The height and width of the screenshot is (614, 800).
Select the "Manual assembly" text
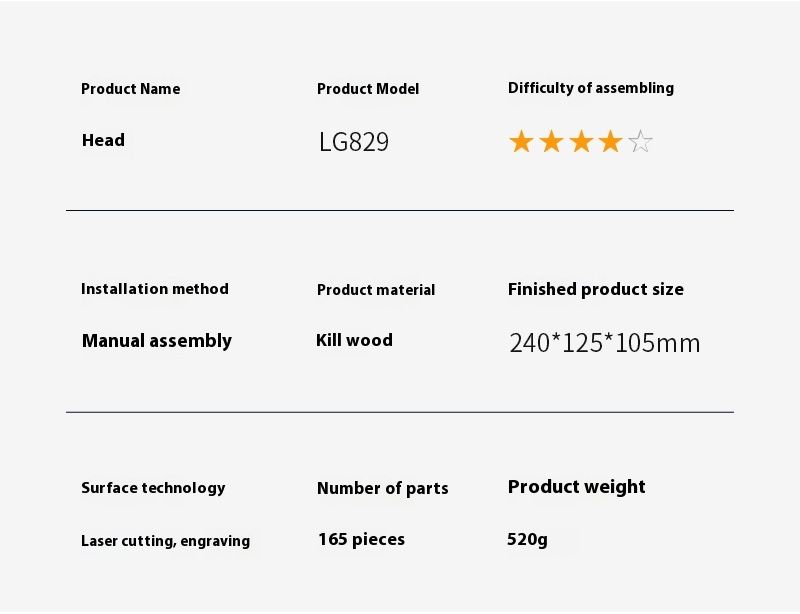[x=157, y=341]
